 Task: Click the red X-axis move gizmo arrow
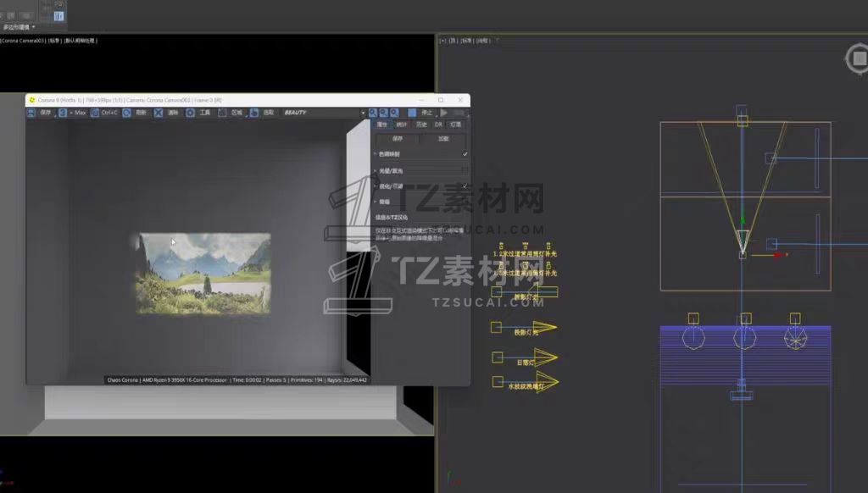pos(778,254)
